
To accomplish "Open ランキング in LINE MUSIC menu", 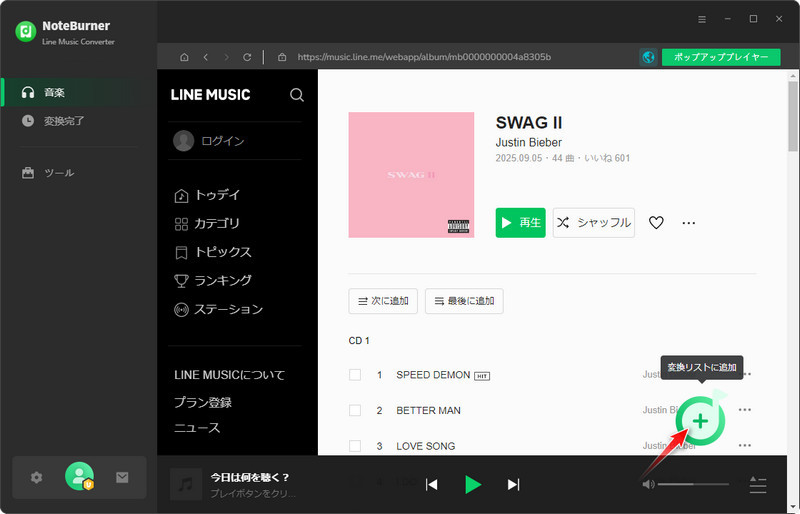I will 213,281.
